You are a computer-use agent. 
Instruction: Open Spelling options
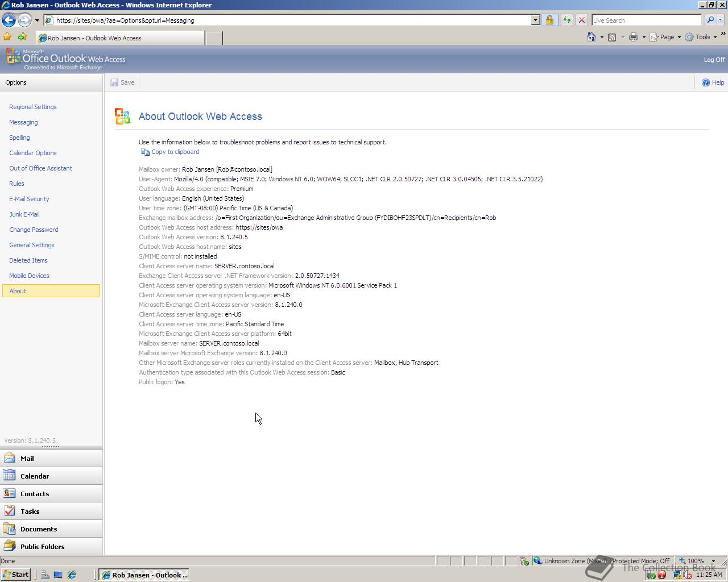tap(19, 138)
